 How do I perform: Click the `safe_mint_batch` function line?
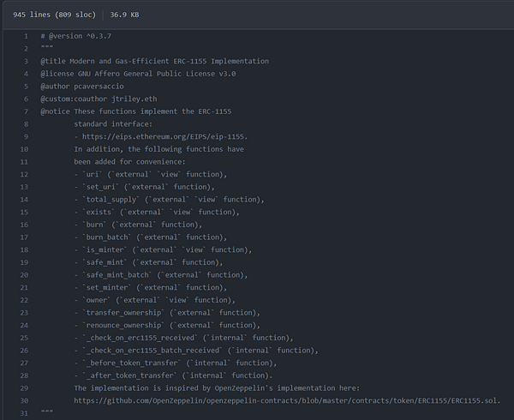[x=161, y=275]
